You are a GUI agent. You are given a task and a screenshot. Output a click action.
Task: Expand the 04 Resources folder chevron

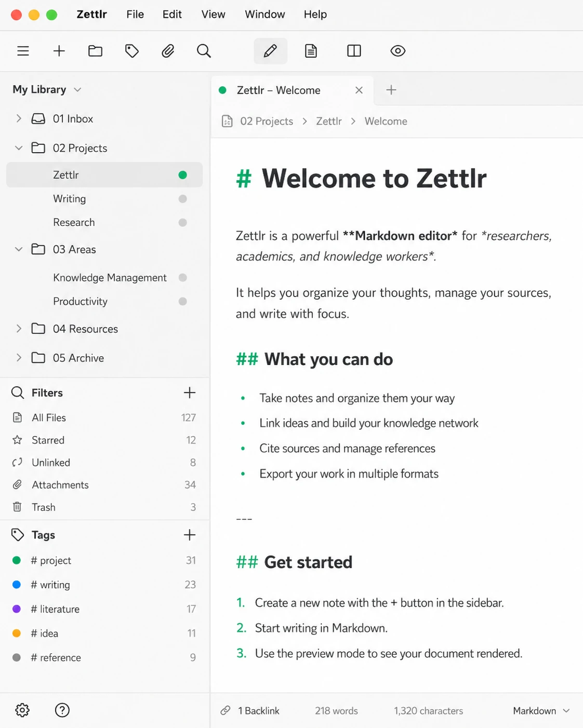coord(19,329)
